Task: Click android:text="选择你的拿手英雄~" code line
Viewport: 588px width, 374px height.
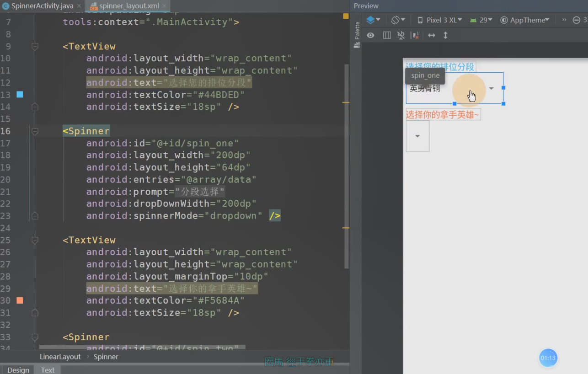Action: tap(172, 289)
